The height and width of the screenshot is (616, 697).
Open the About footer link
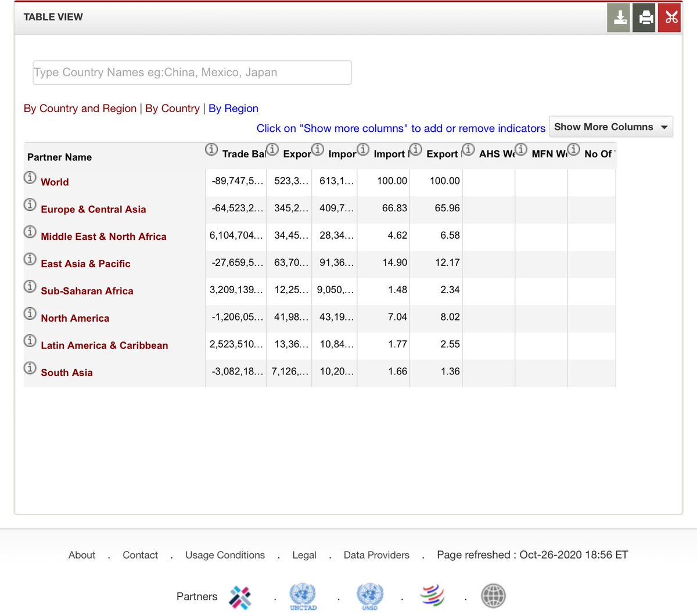[x=82, y=556]
